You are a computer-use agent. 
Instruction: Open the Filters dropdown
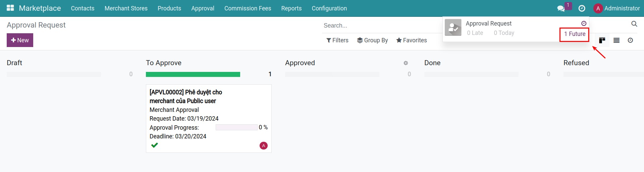pyautogui.click(x=337, y=40)
